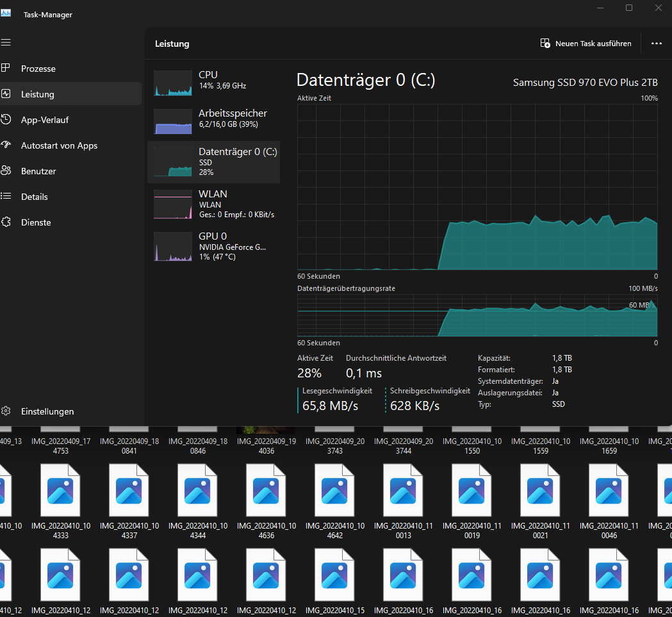Select file IMG_20220410_110021 icon in Explorer
672x617 pixels.
coord(541,490)
